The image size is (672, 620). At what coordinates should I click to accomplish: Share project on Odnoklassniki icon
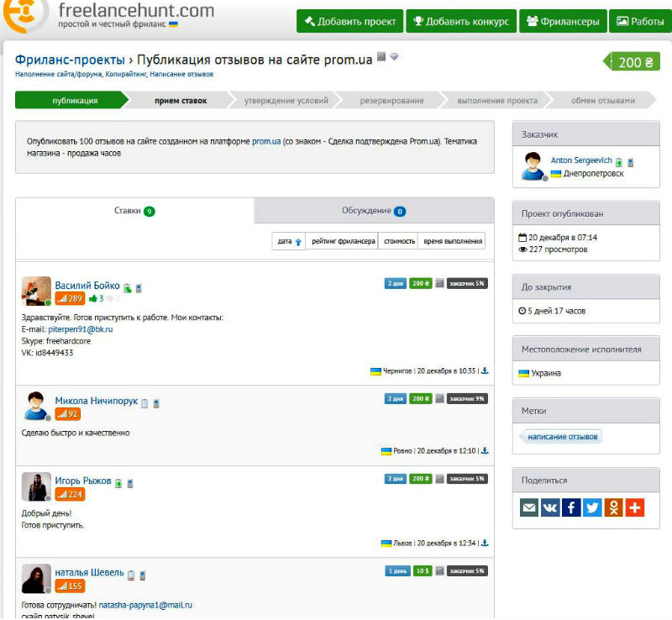tap(614, 507)
